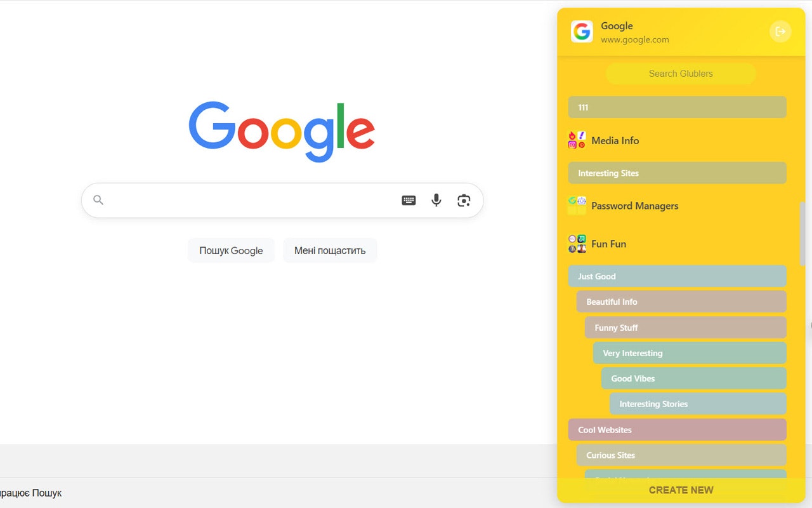Click the magnifier icon in Google search box
Image resolution: width=812 pixels, height=508 pixels.
(98, 200)
